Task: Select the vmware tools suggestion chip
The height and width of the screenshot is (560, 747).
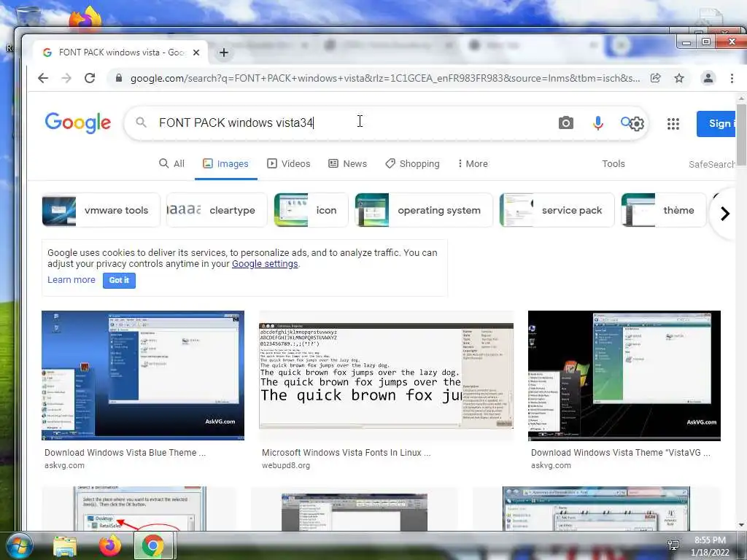Action: (x=101, y=210)
